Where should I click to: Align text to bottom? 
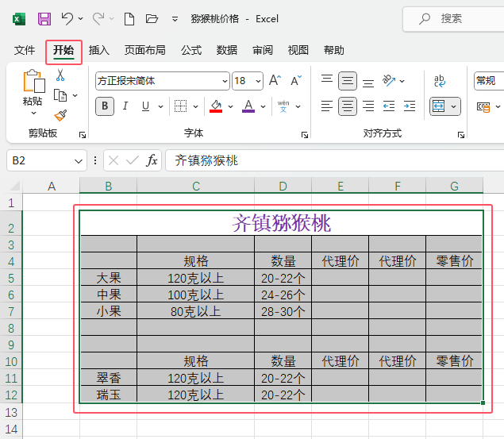(x=368, y=83)
